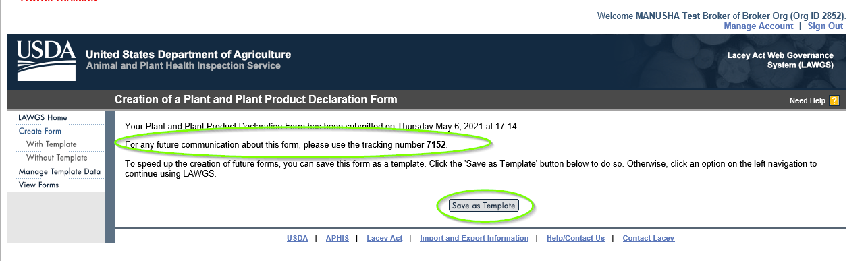Open Manage Template Data menu item
The width and height of the screenshot is (868, 261).
click(x=59, y=171)
